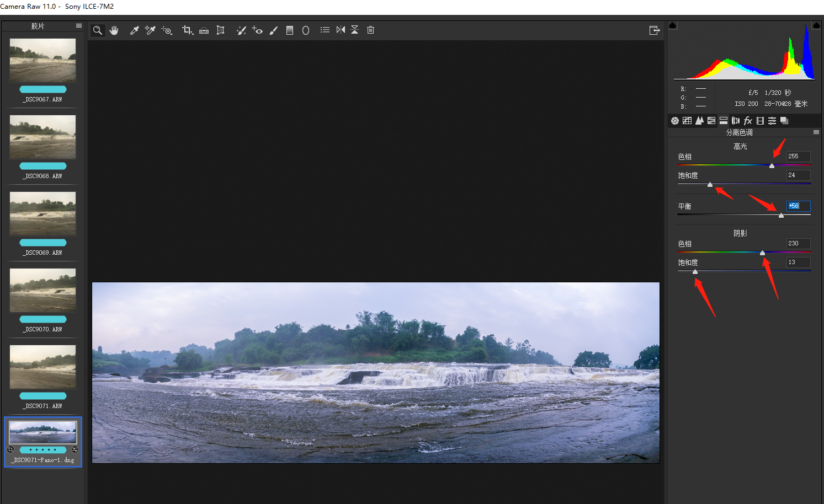Toggle highlight clipping warning on histogram
824x504 pixels.
pyautogui.click(x=816, y=25)
